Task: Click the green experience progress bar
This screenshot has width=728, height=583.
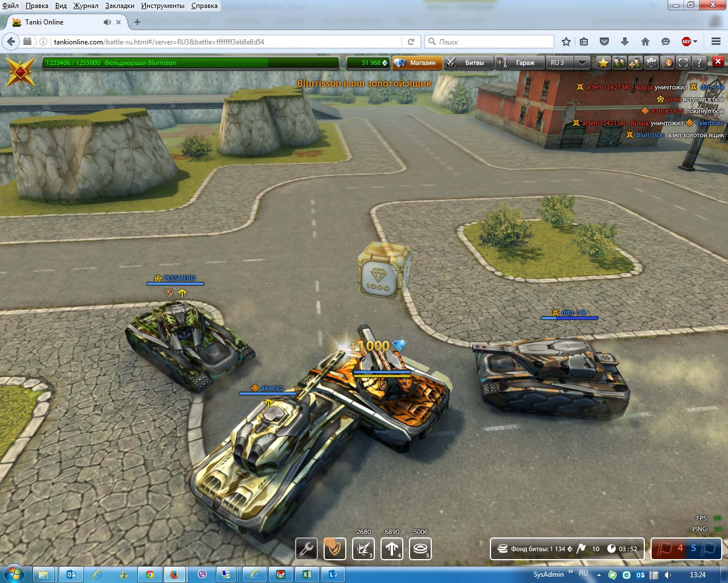Action: [x=191, y=63]
